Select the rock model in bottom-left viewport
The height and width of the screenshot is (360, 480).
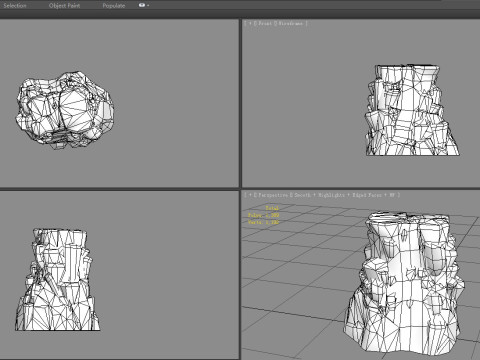(57, 279)
